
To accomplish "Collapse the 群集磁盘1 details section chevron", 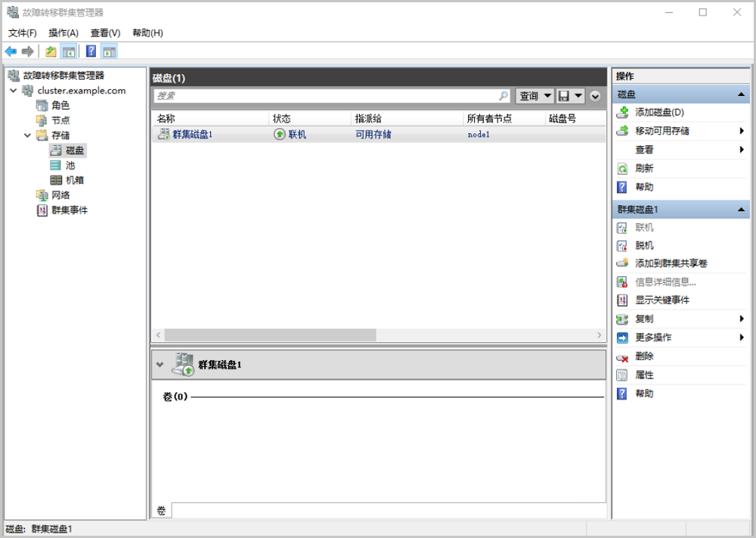I will [160, 365].
